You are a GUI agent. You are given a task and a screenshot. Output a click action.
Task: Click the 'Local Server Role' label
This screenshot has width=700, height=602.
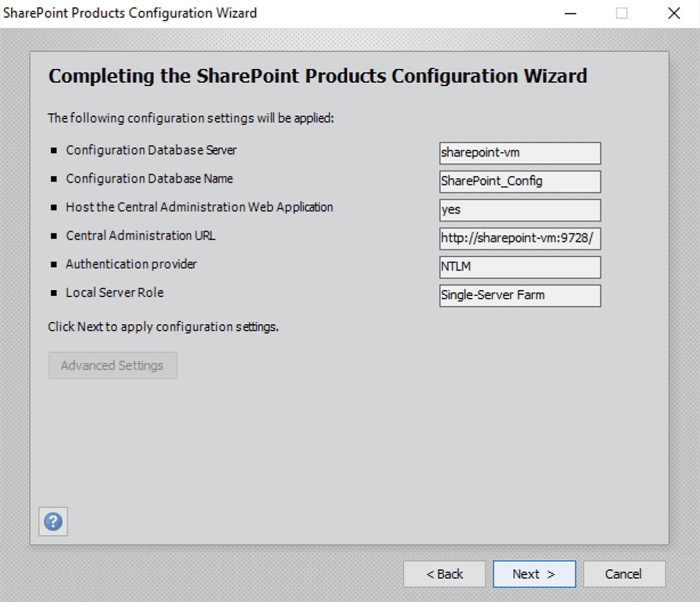pos(114,292)
